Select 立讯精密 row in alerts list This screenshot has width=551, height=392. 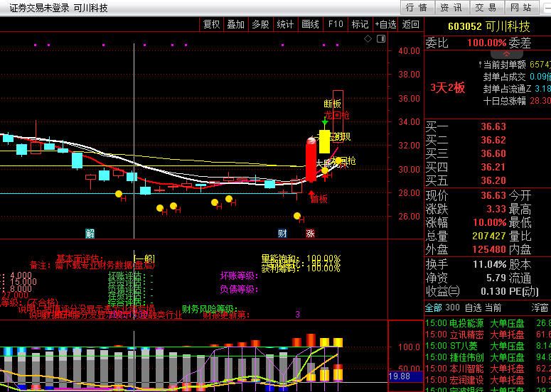[x=467, y=334]
